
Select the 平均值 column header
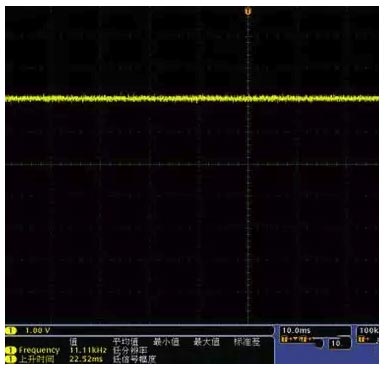(x=125, y=342)
